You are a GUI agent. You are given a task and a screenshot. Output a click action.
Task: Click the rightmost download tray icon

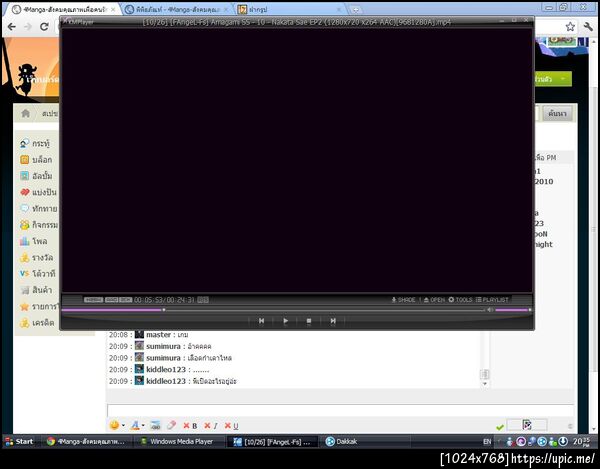tap(563, 441)
